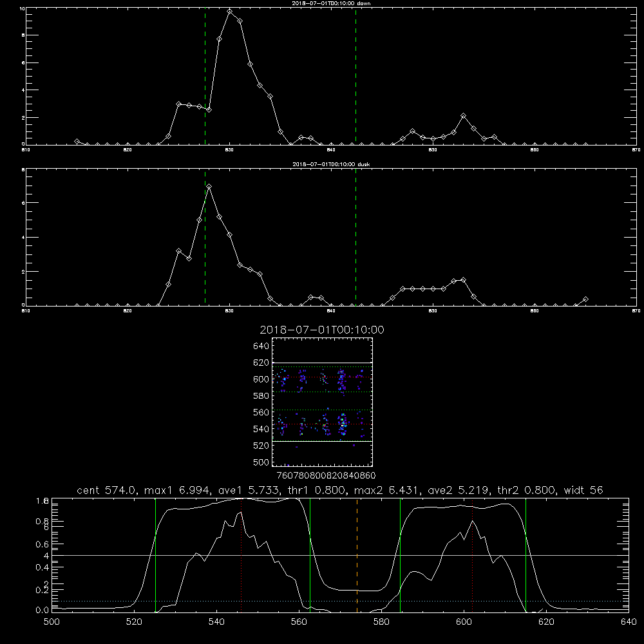644x644 pixels.
Task: Click x-axis label '500' on the bottom plot
Action: coord(52,622)
